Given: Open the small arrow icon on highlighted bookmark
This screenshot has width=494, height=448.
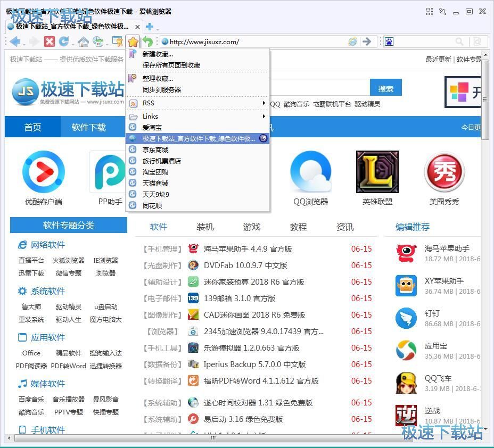Looking at the screenshot, I should point(263,138).
